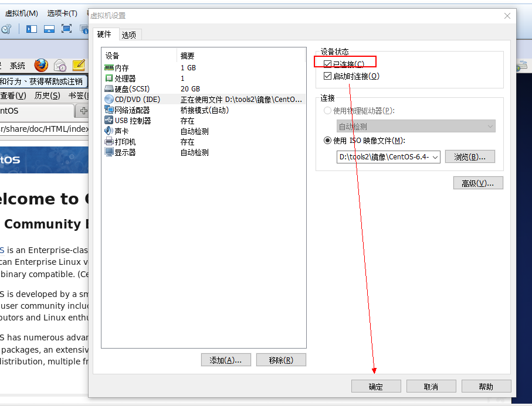Select 使用 ISO 映像文件 radio button
Image resolution: width=532 pixels, height=406 pixels.
click(327, 141)
